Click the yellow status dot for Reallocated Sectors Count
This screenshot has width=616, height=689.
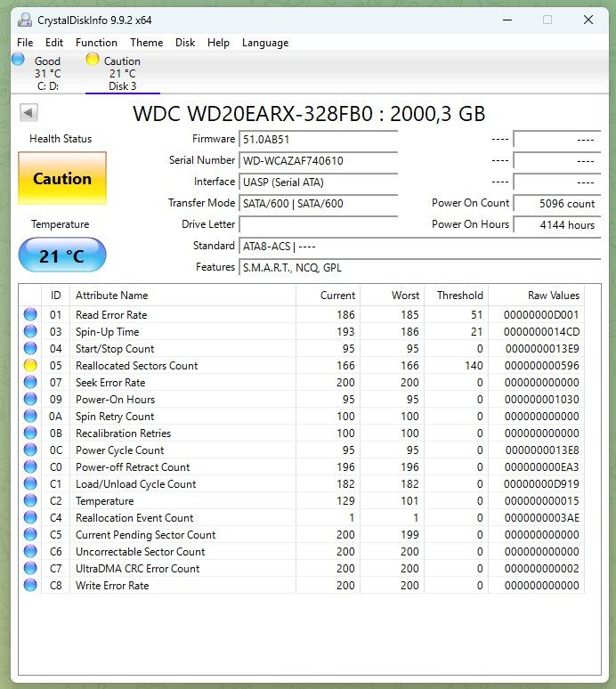pos(30,365)
